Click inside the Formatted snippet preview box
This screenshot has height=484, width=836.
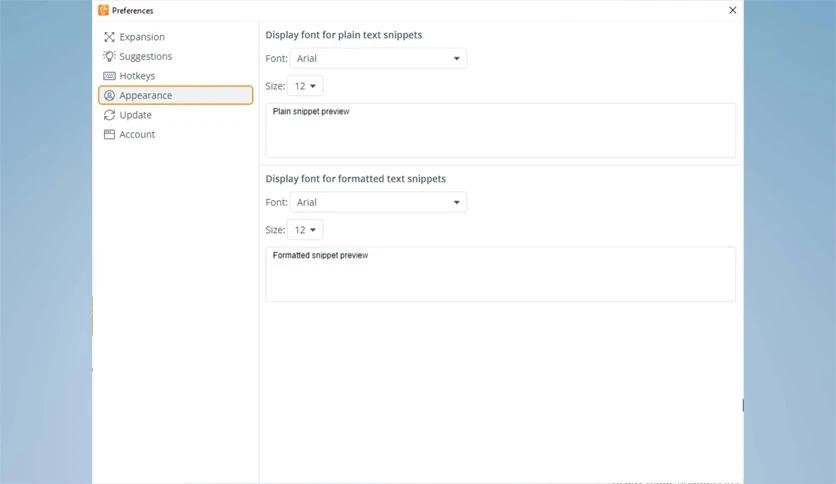(x=500, y=274)
